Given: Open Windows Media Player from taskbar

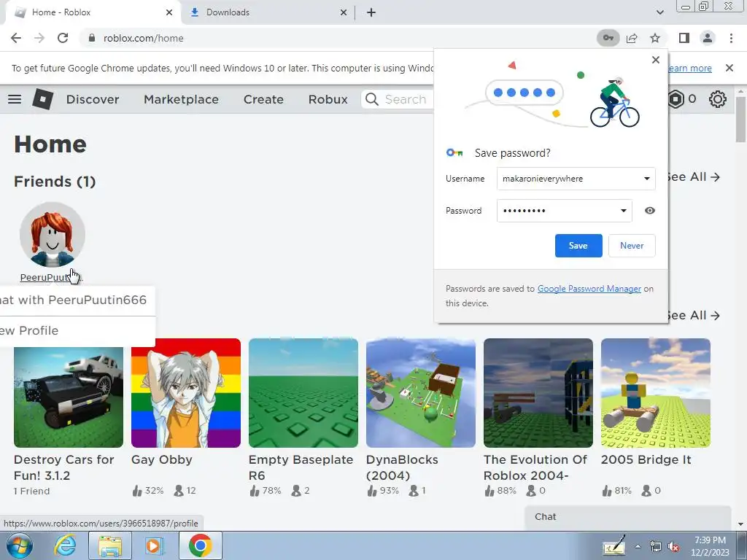Looking at the screenshot, I should (x=154, y=545).
